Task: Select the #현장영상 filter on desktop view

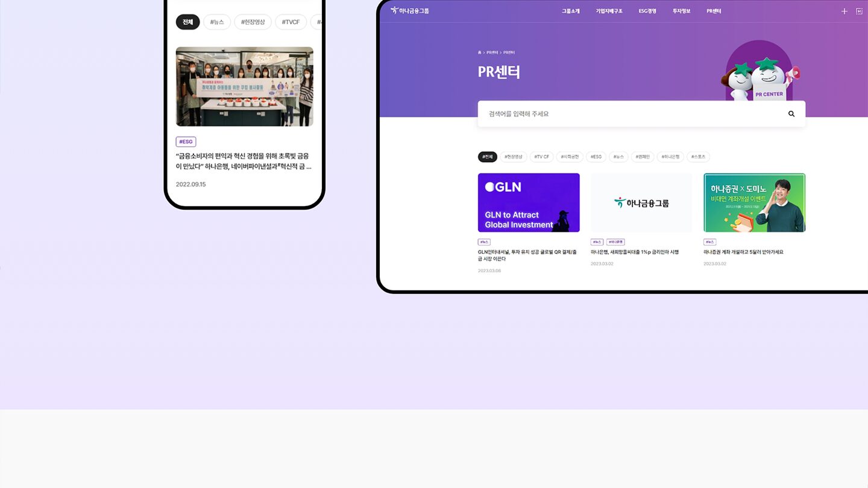Action: (x=514, y=157)
